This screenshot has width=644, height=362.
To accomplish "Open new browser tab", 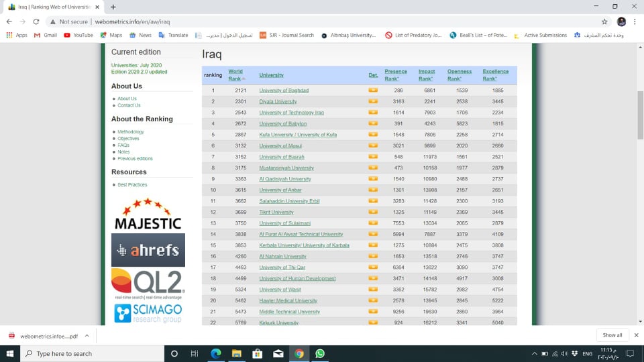I will coord(113,7).
